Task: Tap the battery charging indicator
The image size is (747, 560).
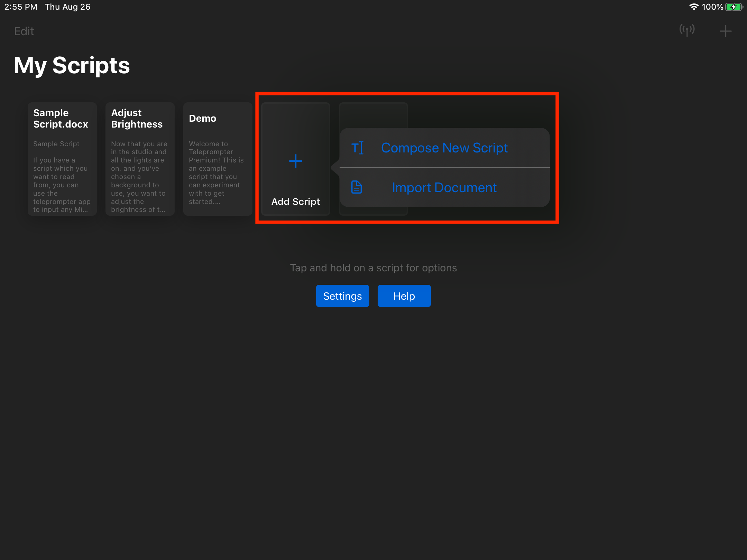Action: (734, 7)
